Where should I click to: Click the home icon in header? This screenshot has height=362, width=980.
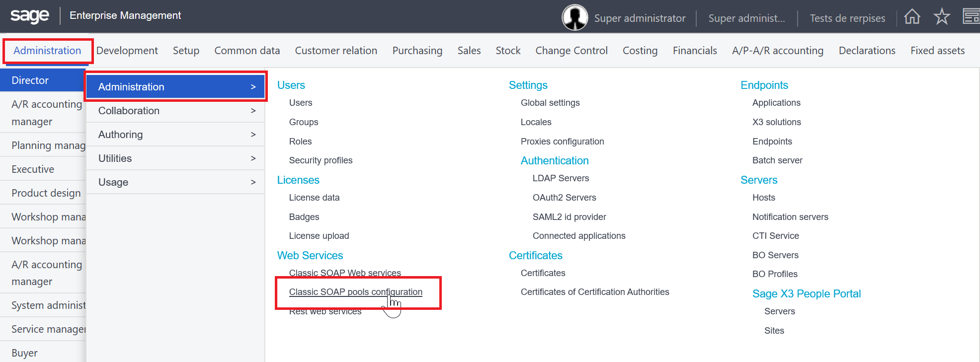(x=912, y=17)
